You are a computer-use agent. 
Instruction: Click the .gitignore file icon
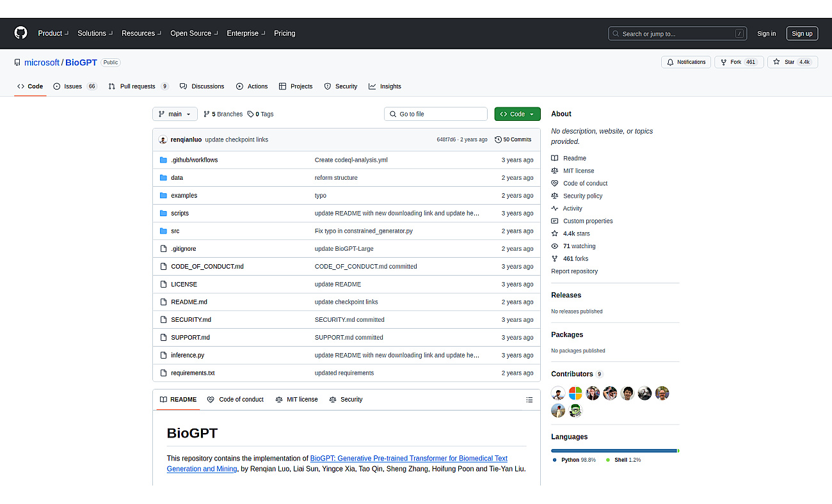[163, 249]
